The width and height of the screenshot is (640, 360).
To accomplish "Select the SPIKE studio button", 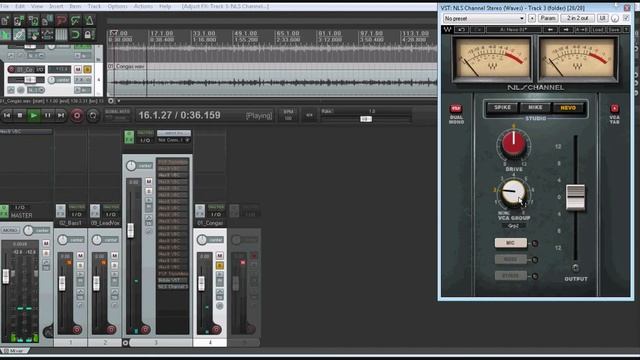I will [x=502, y=108].
